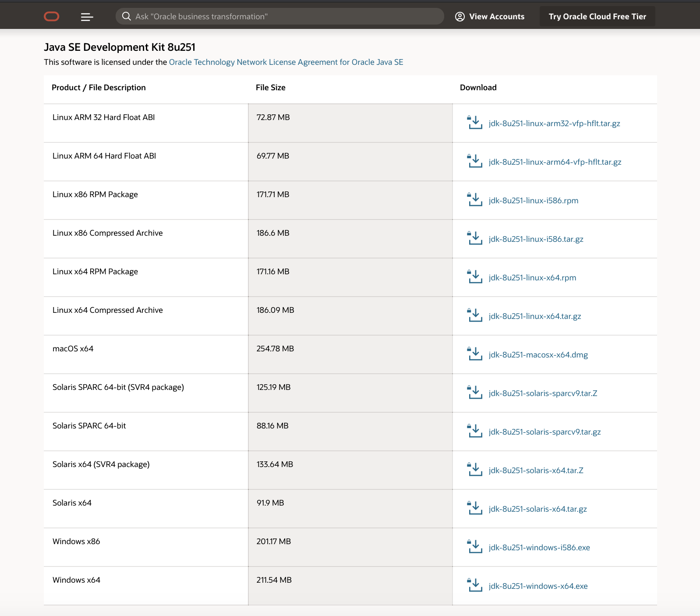Viewport: 700px width, 616px height.
Task: Download jdk-8u251-linux-arm64-vfp-hflt.tar.gz link
Action: (555, 162)
